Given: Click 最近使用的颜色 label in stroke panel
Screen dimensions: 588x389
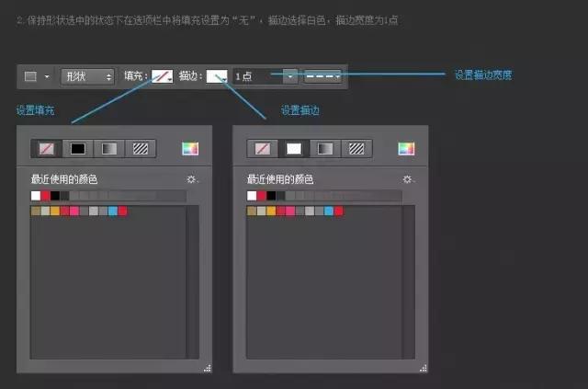Looking at the screenshot, I should [280, 179].
